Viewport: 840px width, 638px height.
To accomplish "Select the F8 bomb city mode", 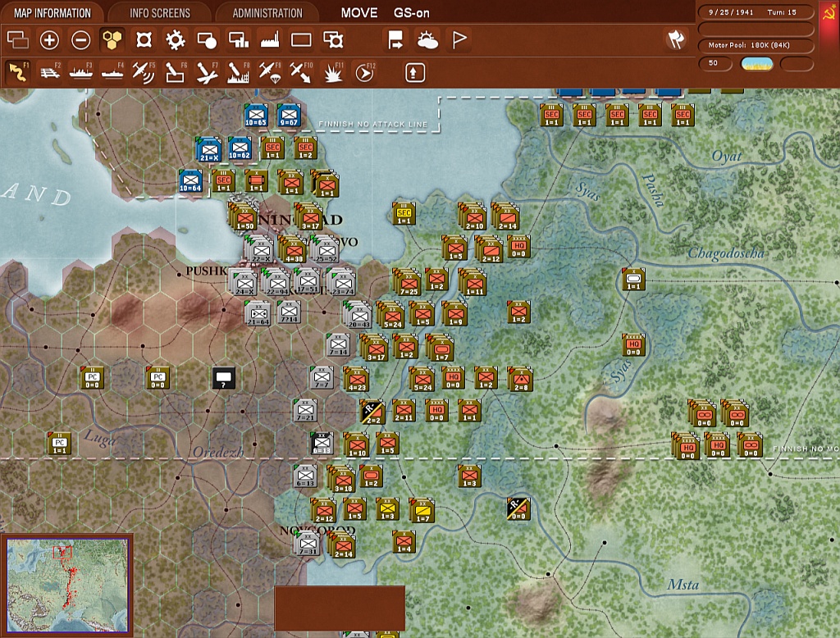I will pyautogui.click(x=239, y=72).
